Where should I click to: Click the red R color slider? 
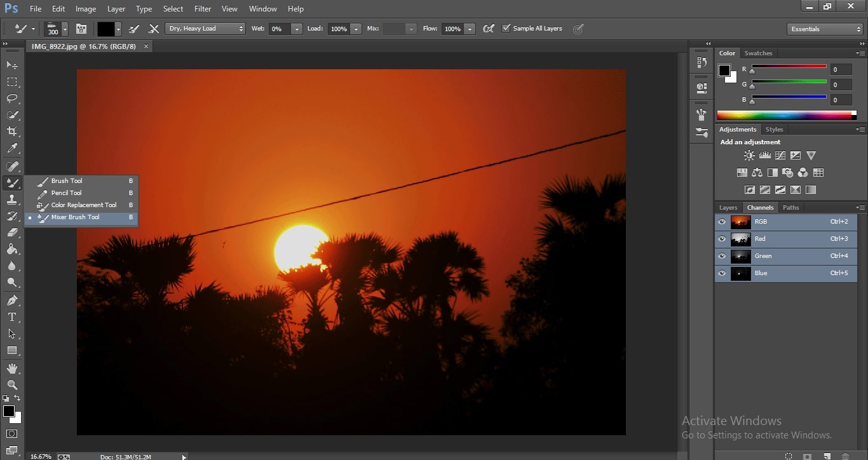[789, 67]
